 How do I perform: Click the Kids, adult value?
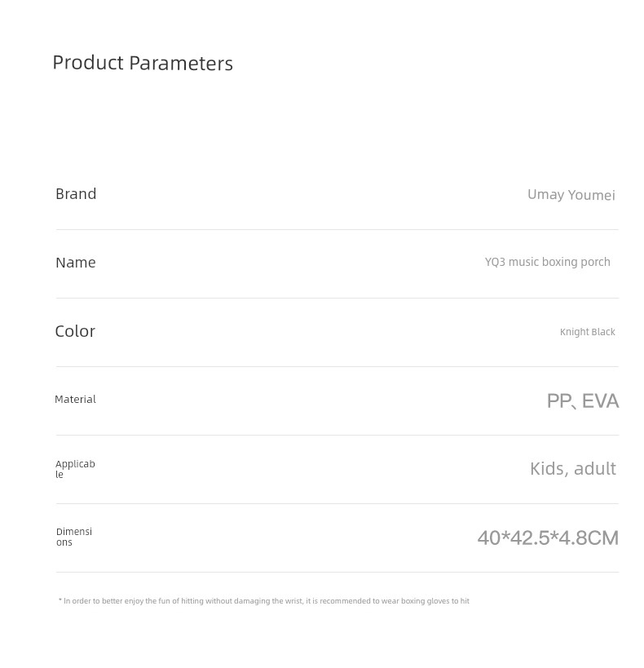pyautogui.click(x=573, y=469)
